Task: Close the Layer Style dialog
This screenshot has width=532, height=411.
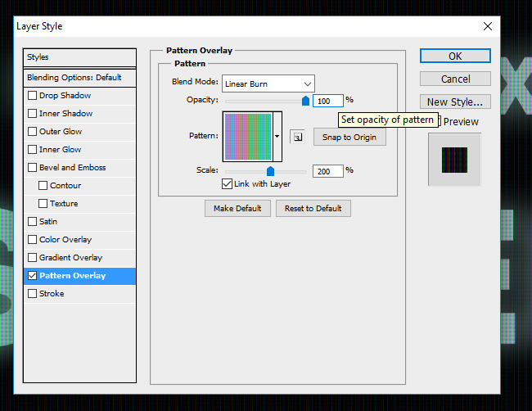Action: (488, 26)
